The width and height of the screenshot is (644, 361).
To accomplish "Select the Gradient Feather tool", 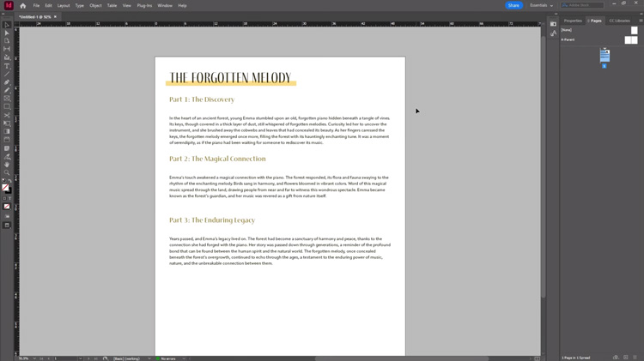I will click(x=7, y=140).
